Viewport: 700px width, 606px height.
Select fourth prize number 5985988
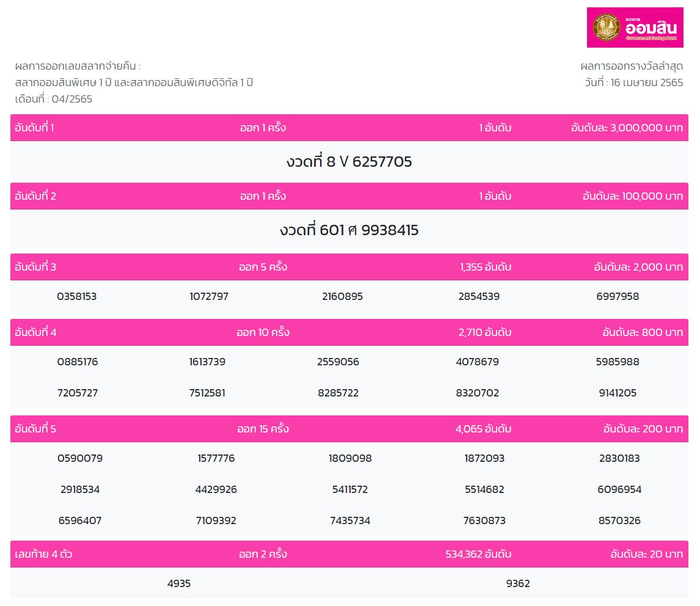[618, 362]
